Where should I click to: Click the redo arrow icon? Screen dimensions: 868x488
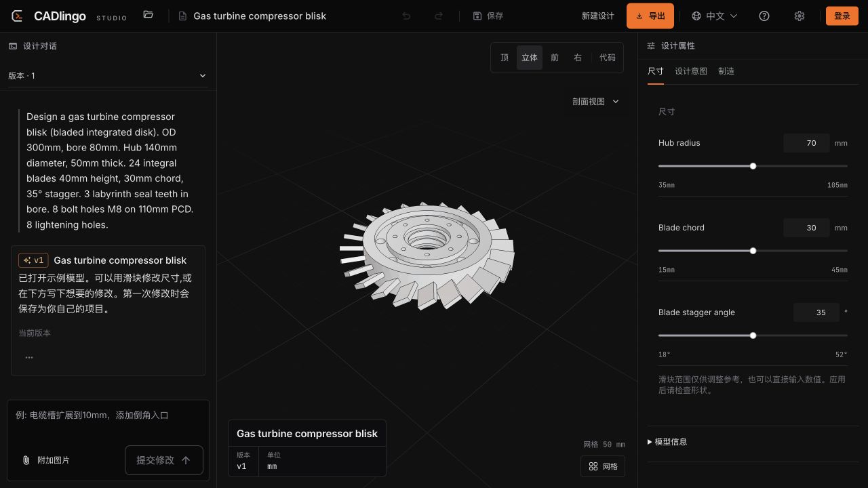tap(439, 16)
